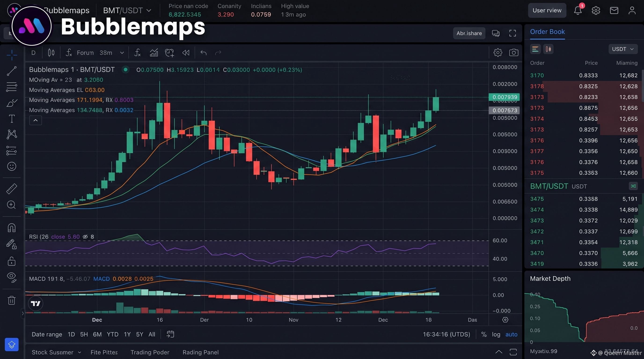Click the current price label 0.007939
The width and height of the screenshot is (644, 359).
504,97
